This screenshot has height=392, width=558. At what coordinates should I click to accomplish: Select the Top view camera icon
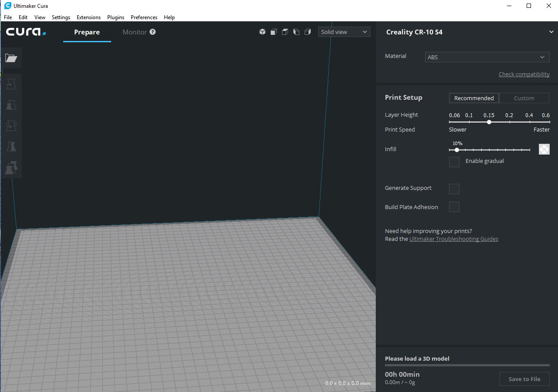(x=285, y=32)
